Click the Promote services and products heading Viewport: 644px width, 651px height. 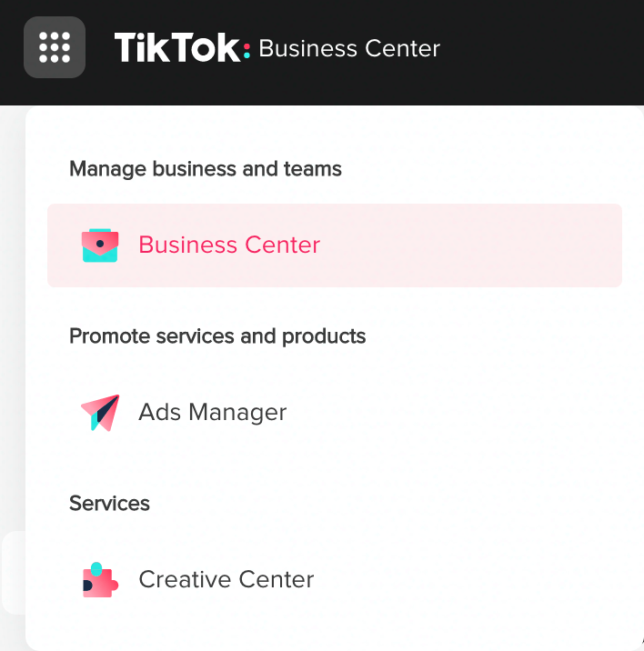click(217, 336)
